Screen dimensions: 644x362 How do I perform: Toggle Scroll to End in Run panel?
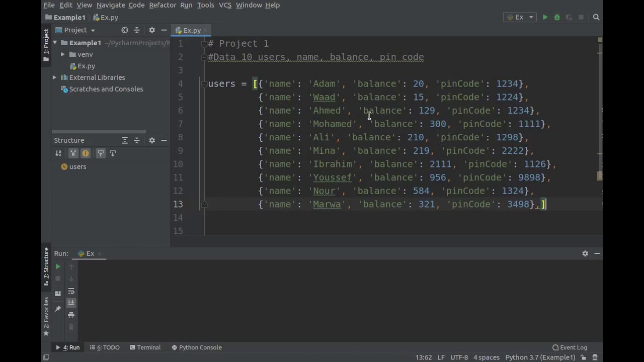tap(71, 303)
